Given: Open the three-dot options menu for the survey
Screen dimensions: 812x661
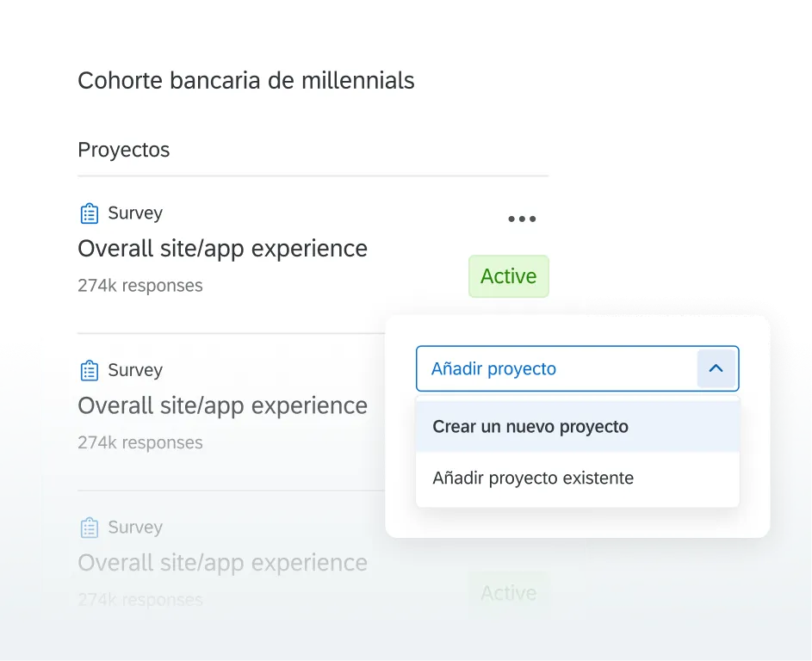Looking at the screenshot, I should pos(522,219).
